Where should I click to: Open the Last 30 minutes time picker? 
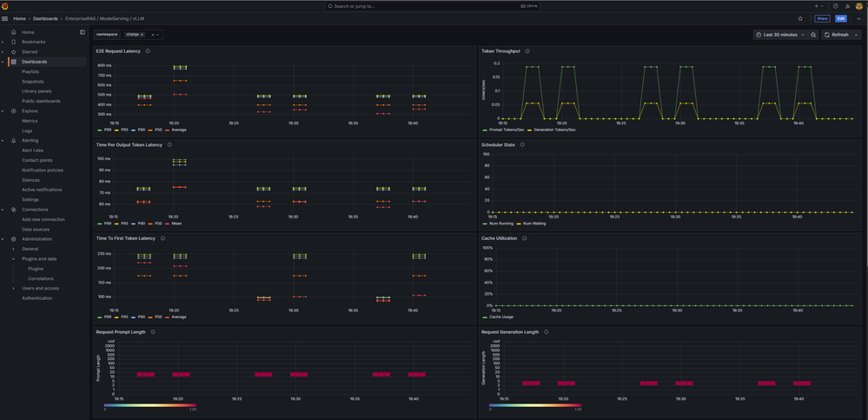click(780, 35)
